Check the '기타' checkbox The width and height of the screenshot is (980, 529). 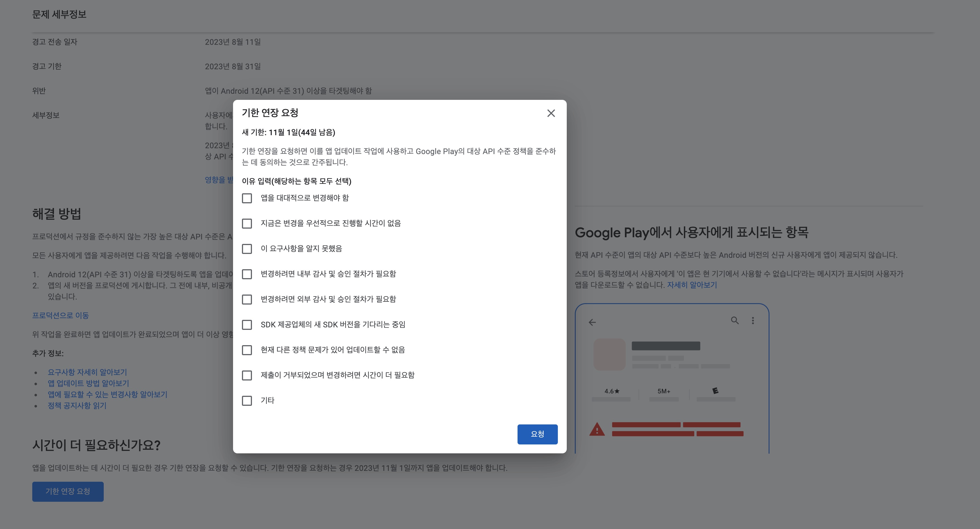(247, 401)
